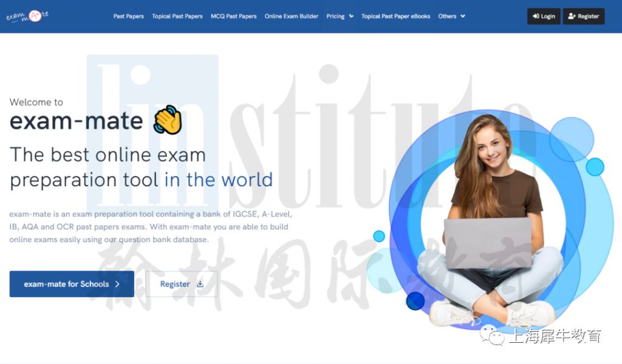
Task: Click the outlined Register button in hero
Action: (x=181, y=284)
